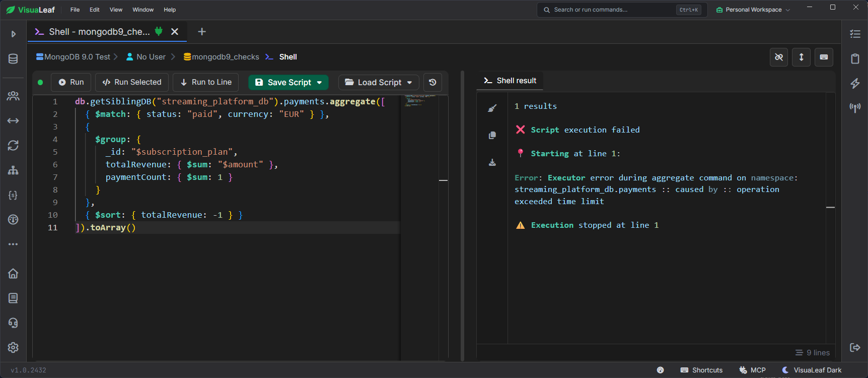Screen dimensions: 868x378
Task: Click the Run to Line button
Action: tap(206, 82)
